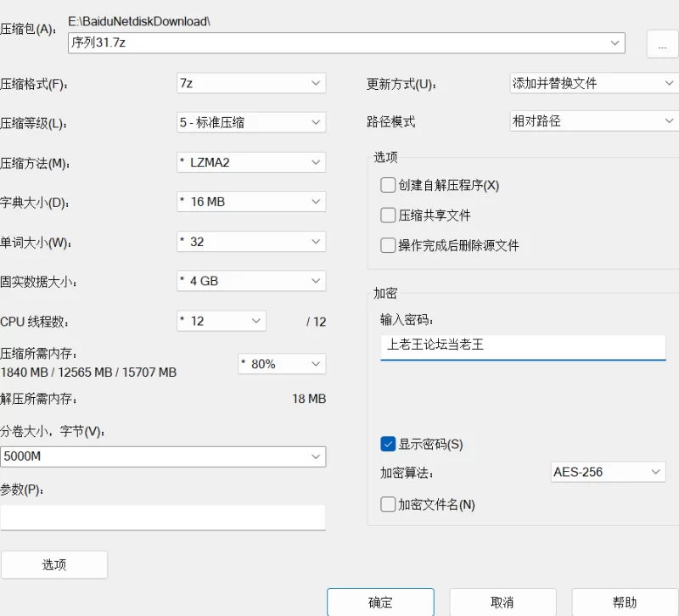
Task: Click the 取消 button
Action: tap(502, 602)
